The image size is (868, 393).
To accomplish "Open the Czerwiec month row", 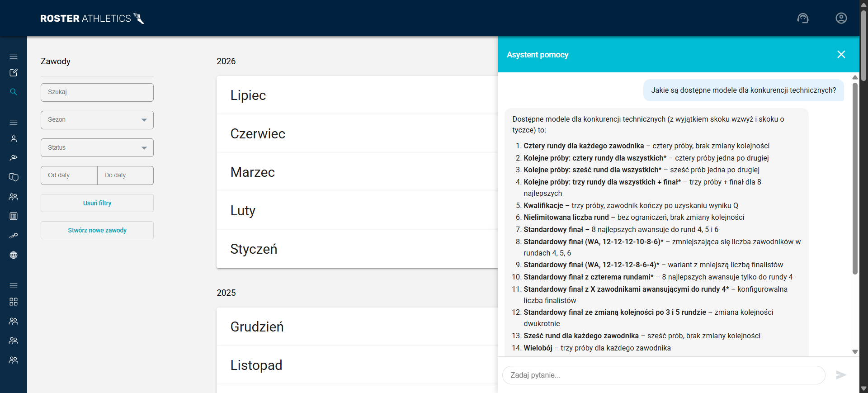I will [x=357, y=134].
